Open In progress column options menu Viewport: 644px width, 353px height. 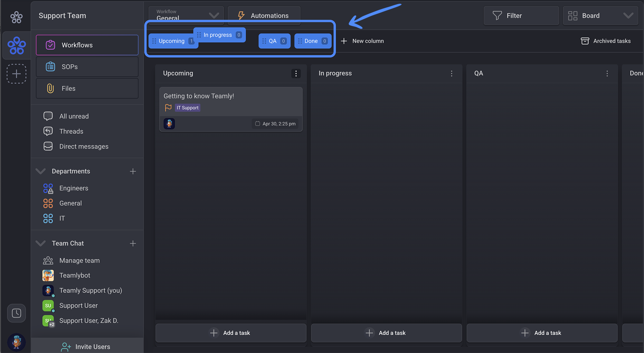click(x=452, y=73)
